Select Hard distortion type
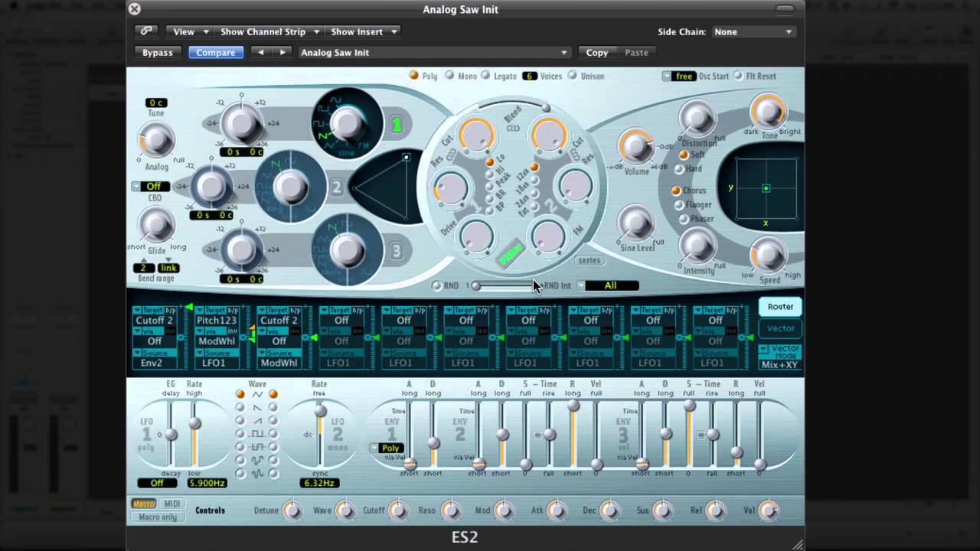This screenshot has height=551, width=980. (x=679, y=169)
